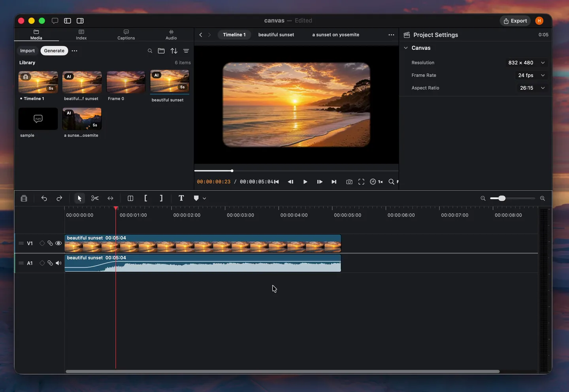Open the Resolution dropdown
The height and width of the screenshot is (392, 569).
(x=527, y=63)
